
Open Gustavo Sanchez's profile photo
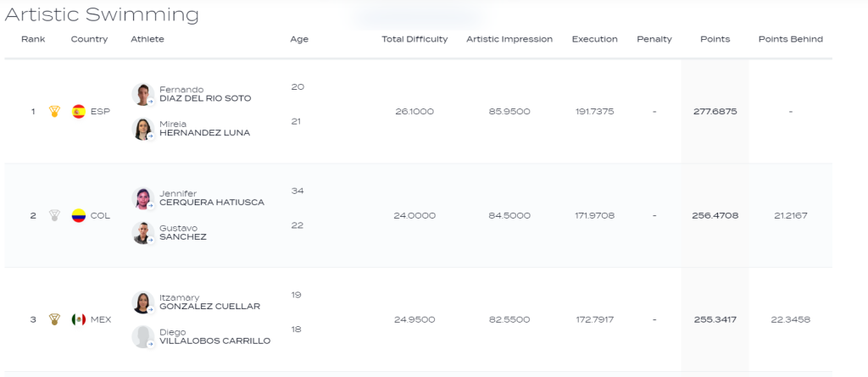click(142, 233)
